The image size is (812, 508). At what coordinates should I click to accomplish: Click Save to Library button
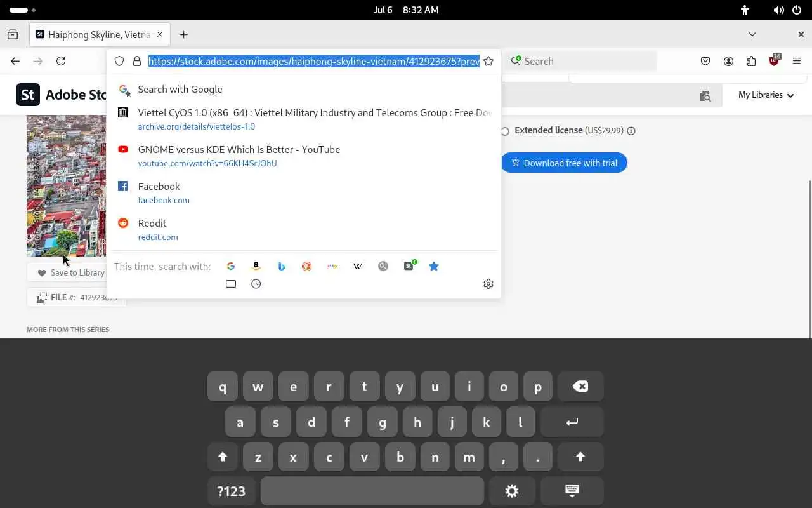click(67, 272)
